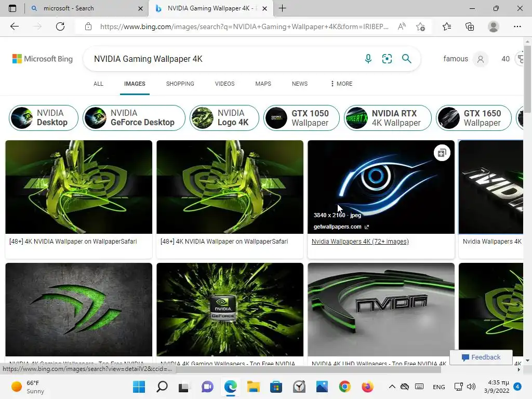
Task: Click the ENG language indicator
Action: pyautogui.click(x=438, y=387)
